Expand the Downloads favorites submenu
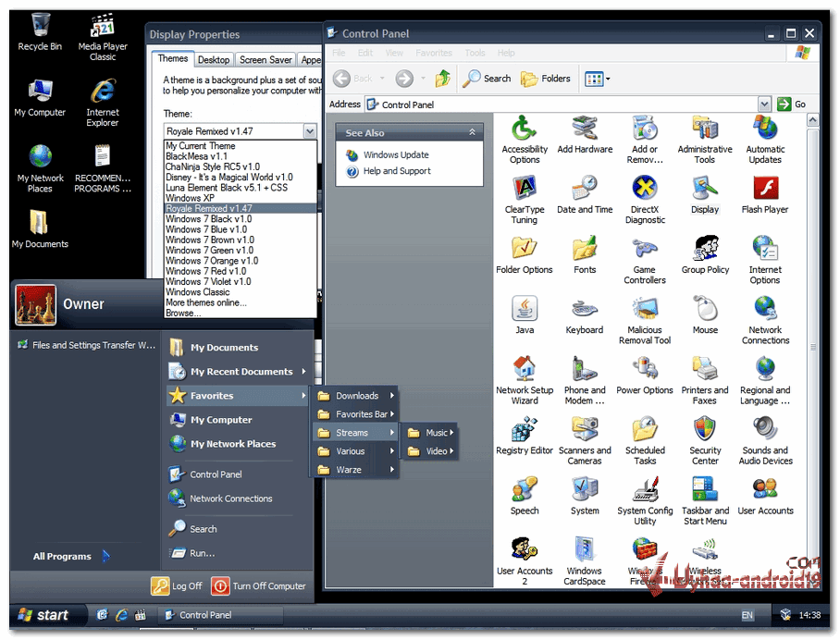 [355, 396]
